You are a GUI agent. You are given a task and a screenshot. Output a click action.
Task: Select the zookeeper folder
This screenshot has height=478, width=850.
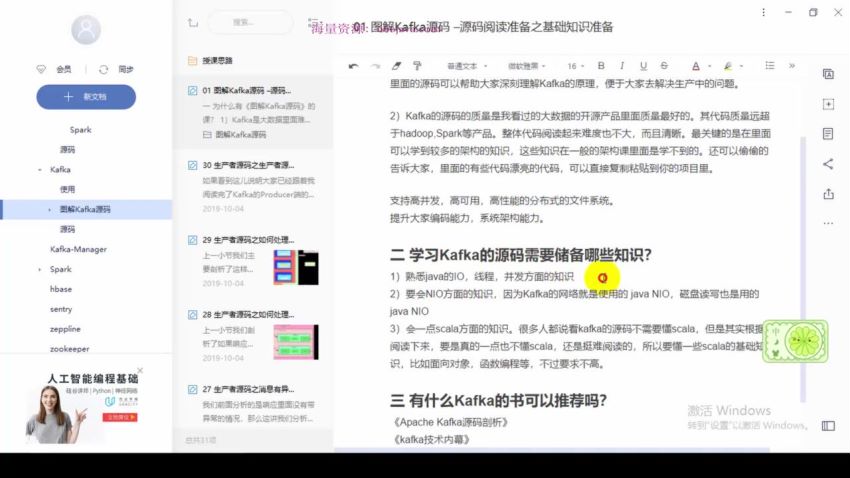click(x=69, y=348)
